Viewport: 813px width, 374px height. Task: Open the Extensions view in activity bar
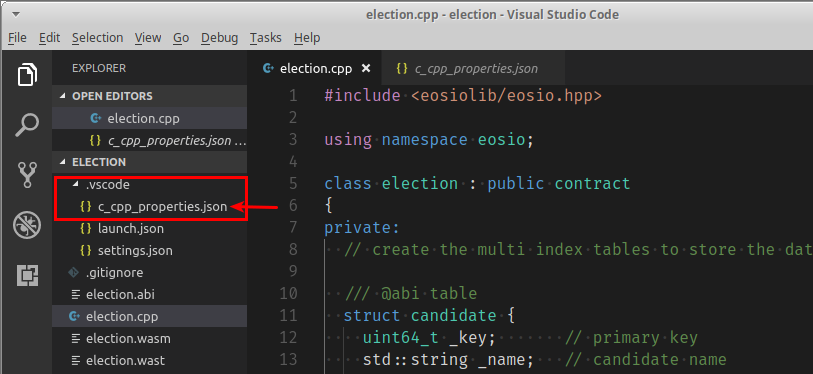(x=27, y=275)
